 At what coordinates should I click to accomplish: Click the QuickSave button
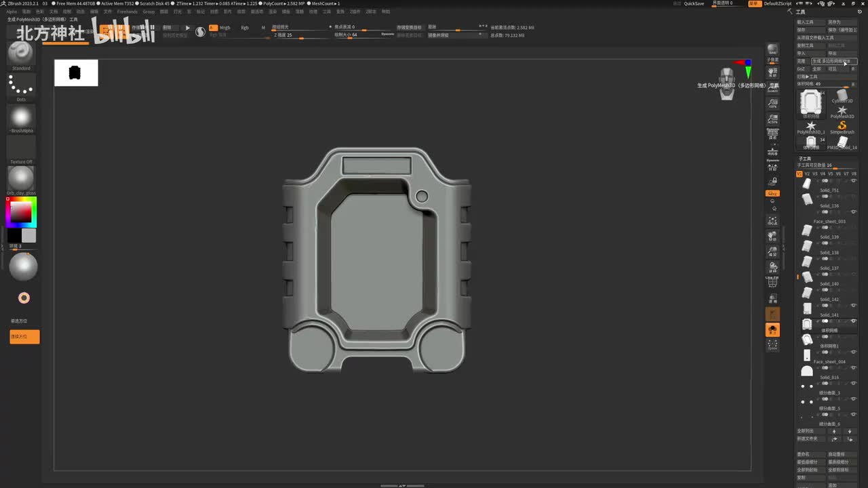click(694, 3)
